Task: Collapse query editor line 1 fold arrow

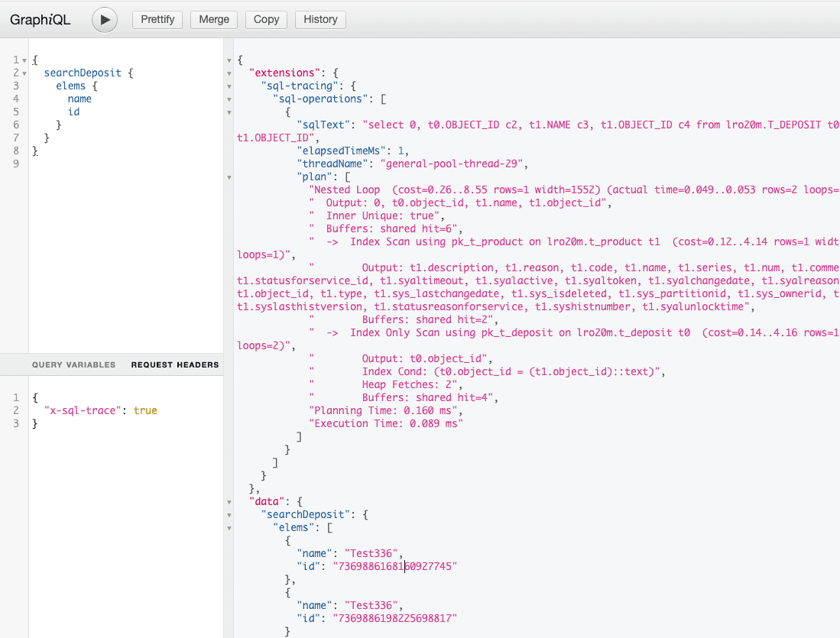Action: (x=24, y=60)
